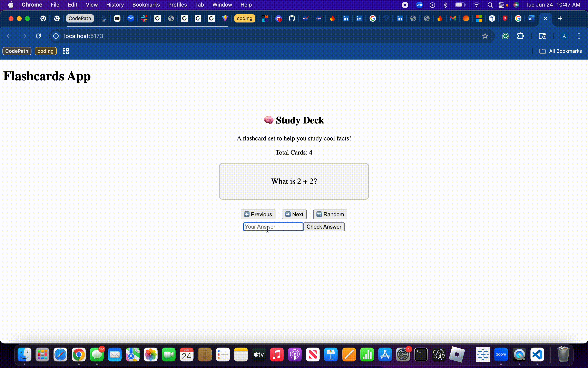Viewport: 588px width, 368px height.
Task: Bookmark this page with the star icon
Action: point(485,36)
